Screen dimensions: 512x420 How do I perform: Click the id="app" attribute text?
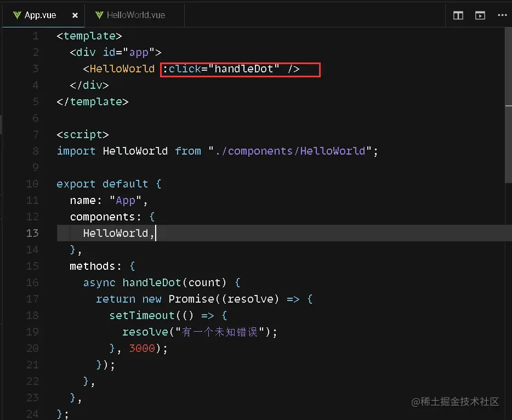pos(129,52)
